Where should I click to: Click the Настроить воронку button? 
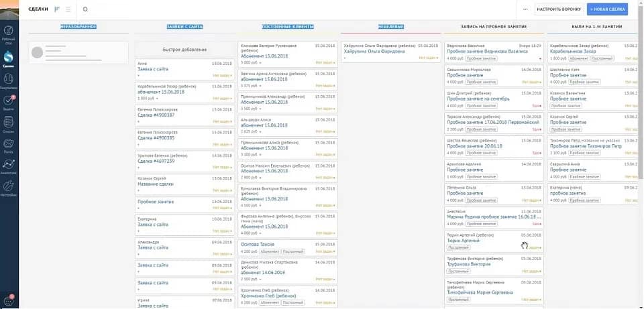tap(559, 9)
